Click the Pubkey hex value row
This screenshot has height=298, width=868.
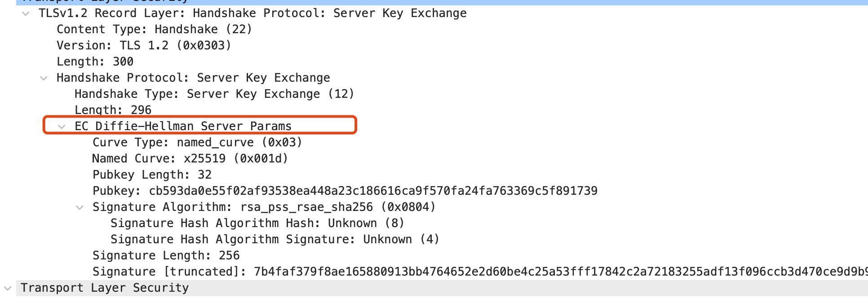point(345,191)
